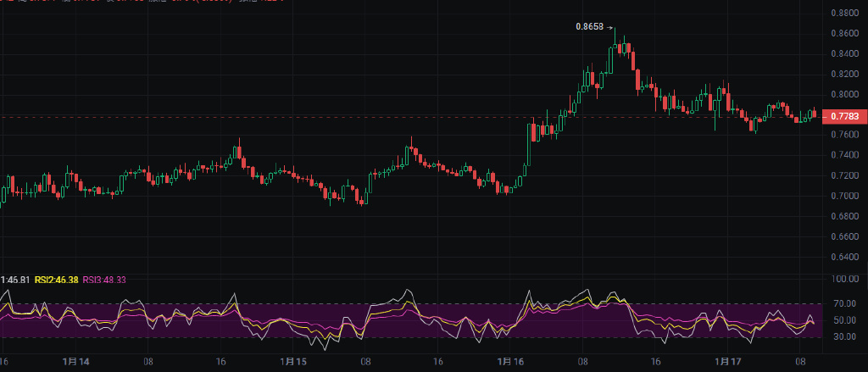The width and height of the screenshot is (868, 372).
Task: Click the 70.00 RSI overbought axis label
Action: pos(843,303)
